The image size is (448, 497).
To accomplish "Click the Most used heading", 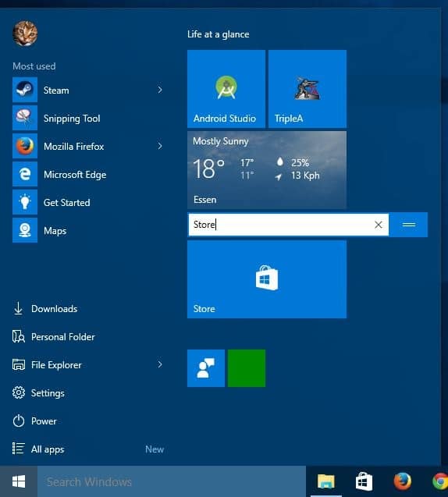I will pyautogui.click(x=34, y=66).
